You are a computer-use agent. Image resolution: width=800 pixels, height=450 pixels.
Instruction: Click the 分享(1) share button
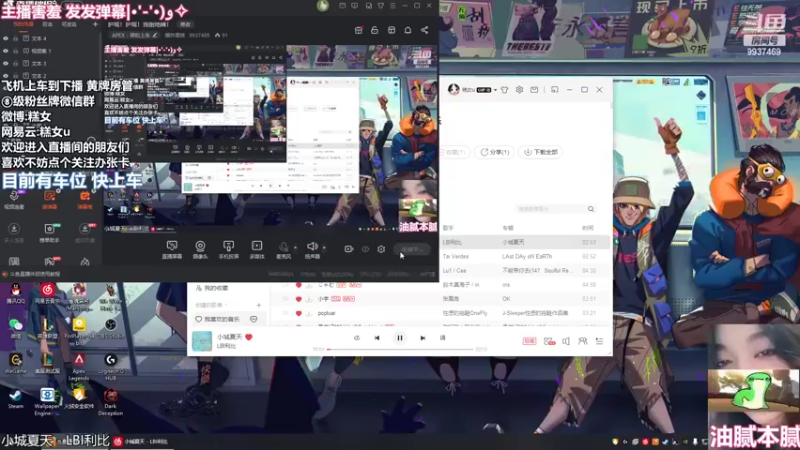494,152
